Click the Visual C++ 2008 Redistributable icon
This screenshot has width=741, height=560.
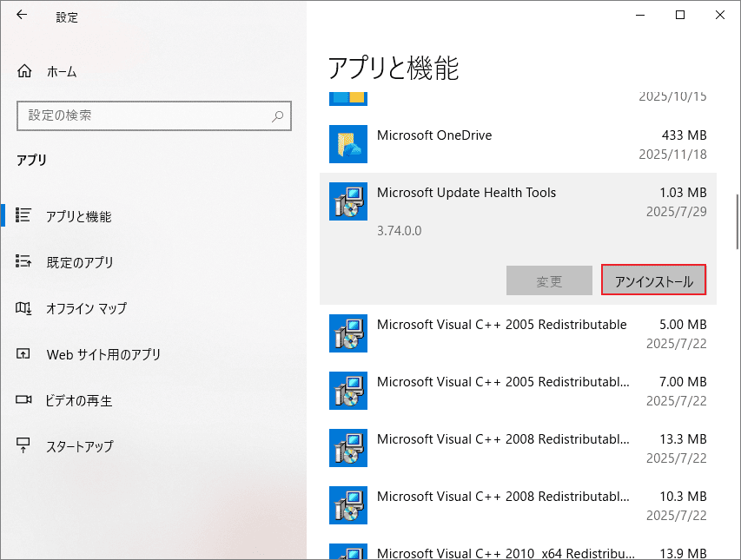click(x=347, y=448)
